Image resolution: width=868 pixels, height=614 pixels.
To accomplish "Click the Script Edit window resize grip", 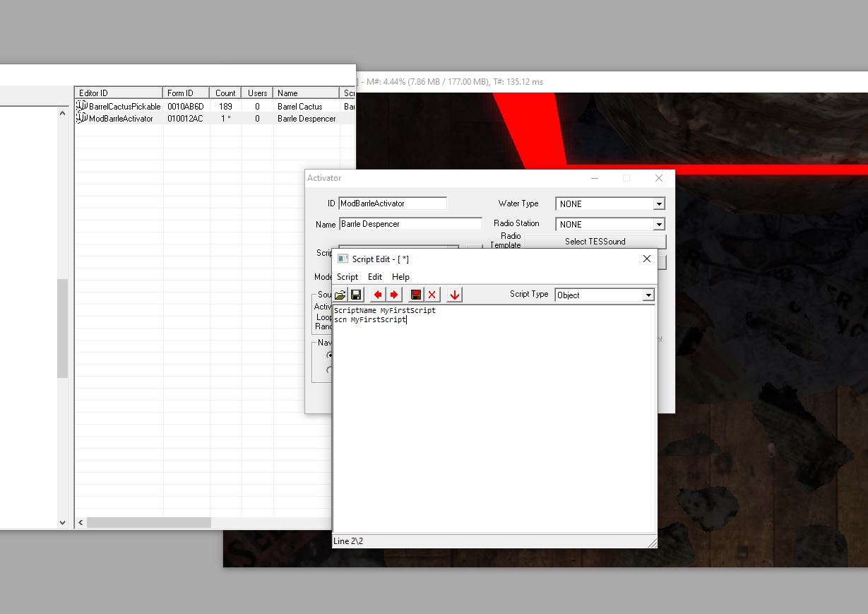I will pos(651,542).
